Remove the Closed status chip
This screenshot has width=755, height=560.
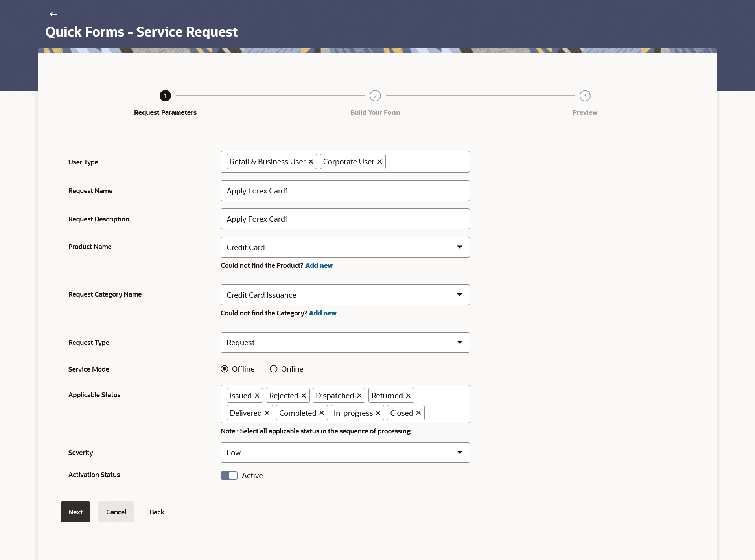tap(418, 413)
